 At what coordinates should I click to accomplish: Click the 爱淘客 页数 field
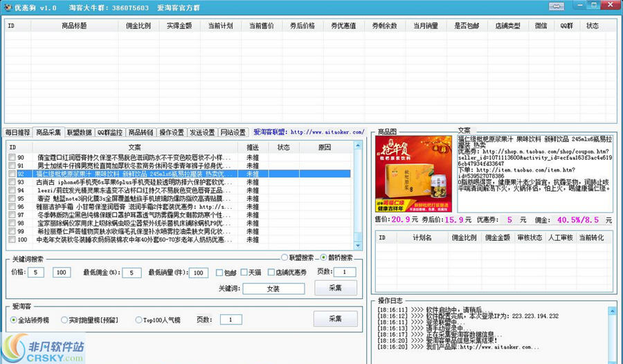(231, 320)
